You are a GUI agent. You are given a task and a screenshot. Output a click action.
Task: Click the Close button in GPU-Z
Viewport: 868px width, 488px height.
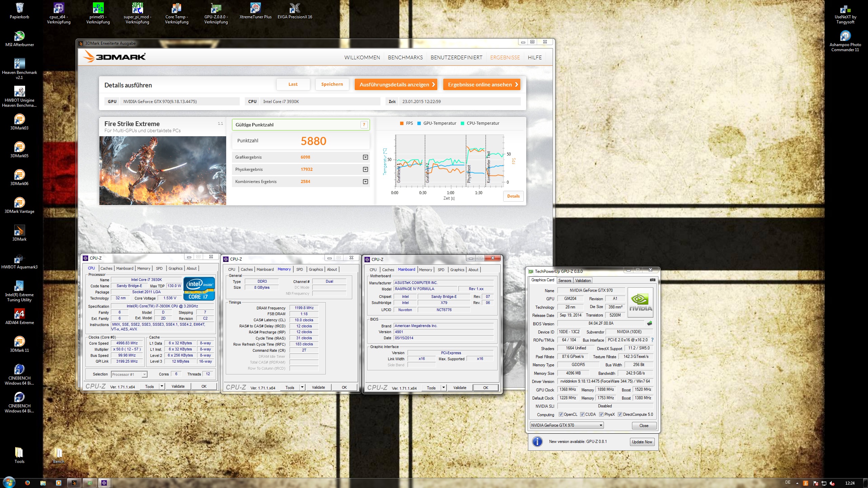pyautogui.click(x=644, y=426)
